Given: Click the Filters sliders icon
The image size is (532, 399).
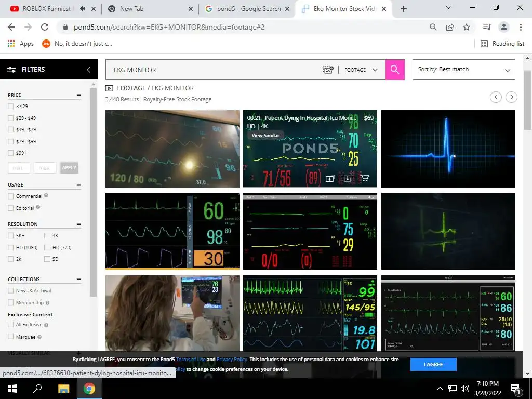Looking at the screenshot, I should tap(11, 70).
